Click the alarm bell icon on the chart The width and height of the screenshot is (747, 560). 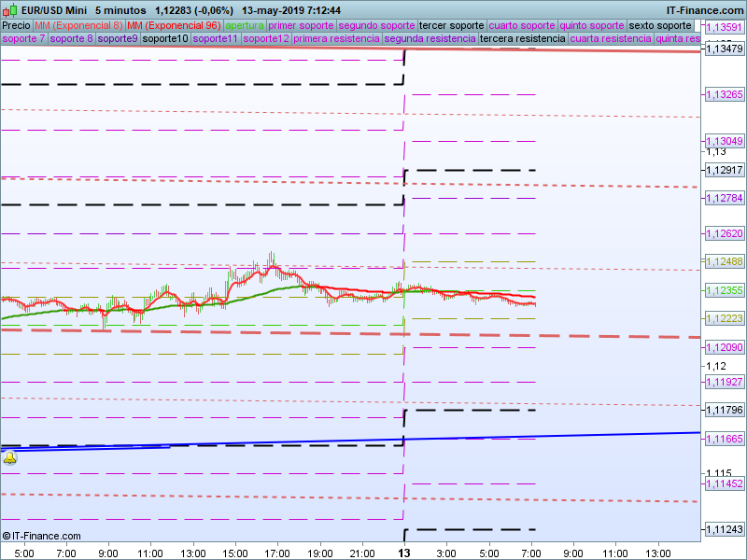point(9,457)
